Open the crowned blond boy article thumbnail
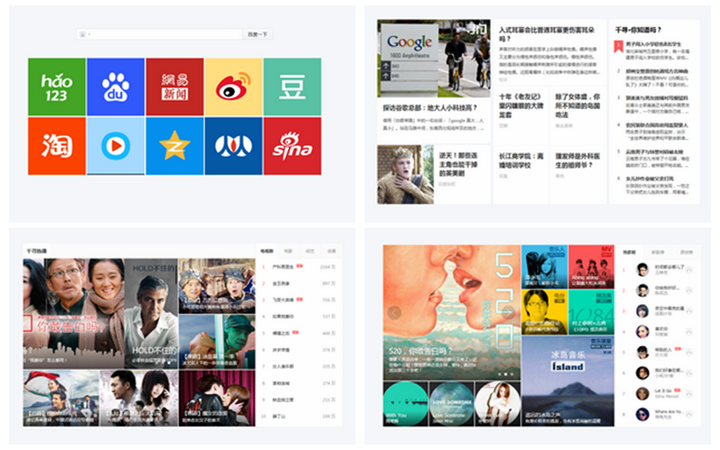720x450 pixels. point(405,174)
